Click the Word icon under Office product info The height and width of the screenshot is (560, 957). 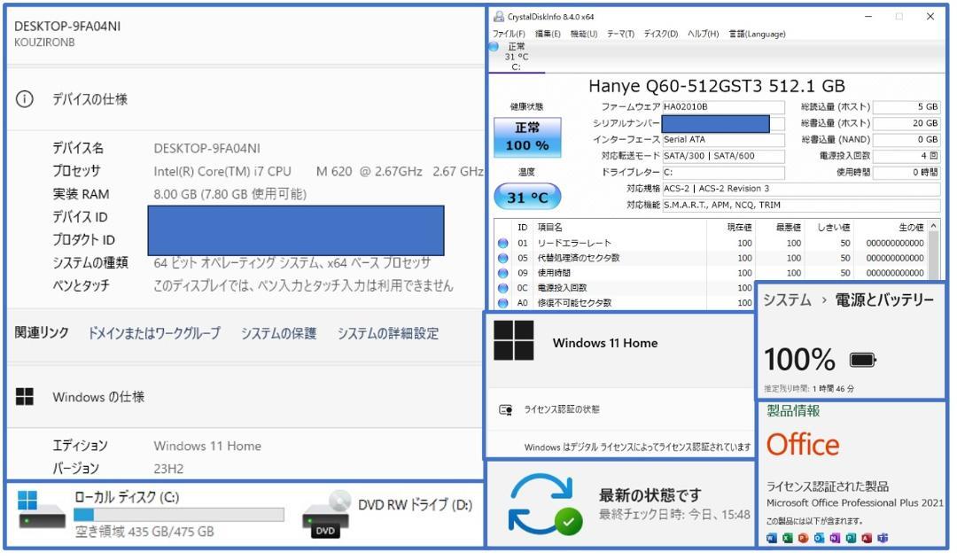click(x=771, y=538)
